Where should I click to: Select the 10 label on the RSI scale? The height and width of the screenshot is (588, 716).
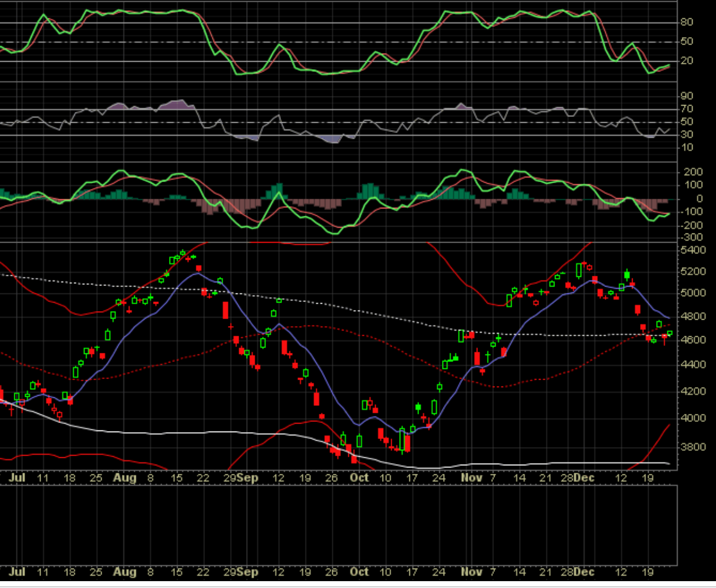click(687, 147)
